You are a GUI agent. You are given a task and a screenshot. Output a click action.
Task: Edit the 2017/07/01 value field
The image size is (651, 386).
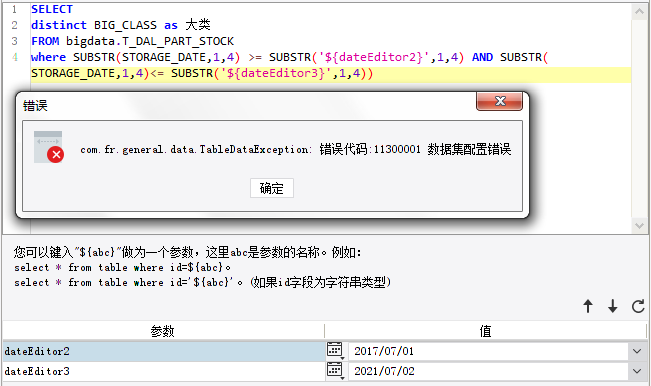(x=489, y=351)
